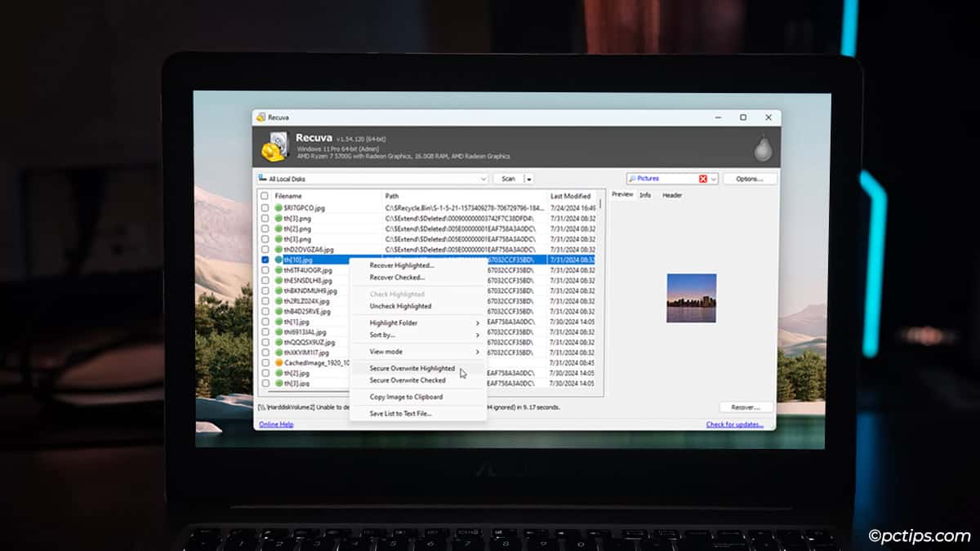The width and height of the screenshot is (980, 551).
Task: Click the blue status dot beside th[10].jpg
Action: (x=278, y=260)
